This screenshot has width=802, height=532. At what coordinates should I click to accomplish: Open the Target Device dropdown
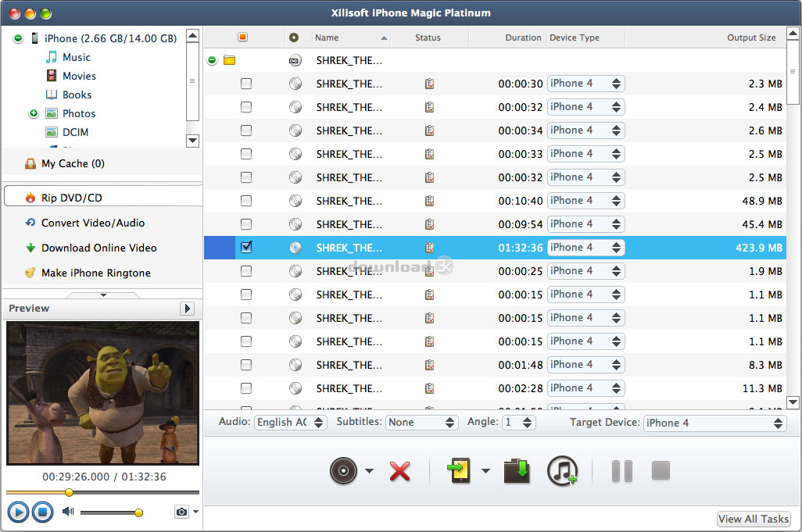tap(714, 423)
